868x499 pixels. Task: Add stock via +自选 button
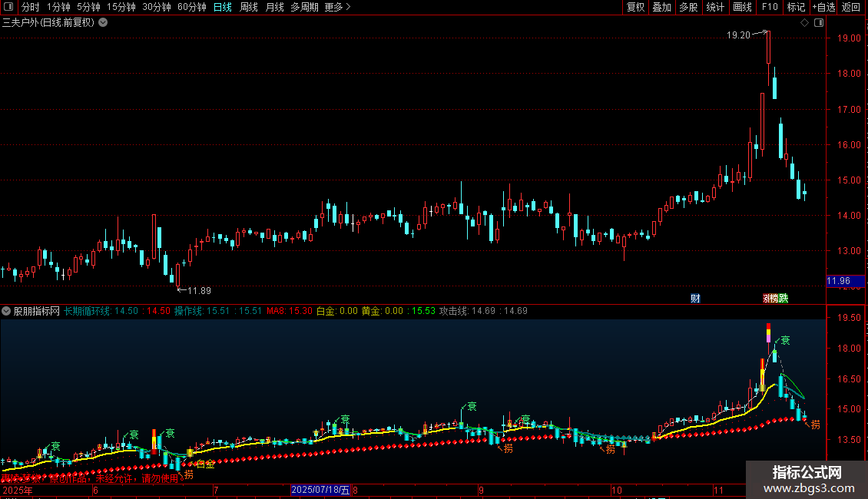(x=823, y=7)
